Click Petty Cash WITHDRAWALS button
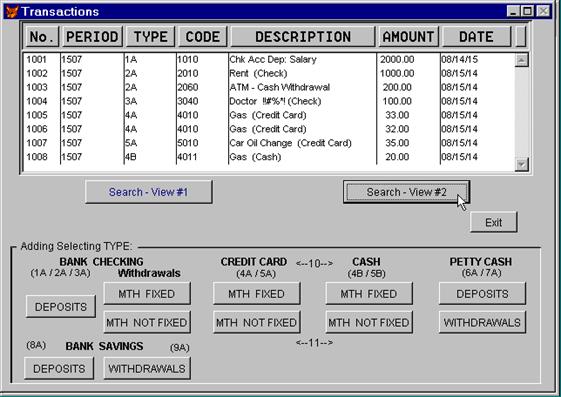The height and width of the screenshot is (397, 561). pyautogui.click(x=482, y=322)
